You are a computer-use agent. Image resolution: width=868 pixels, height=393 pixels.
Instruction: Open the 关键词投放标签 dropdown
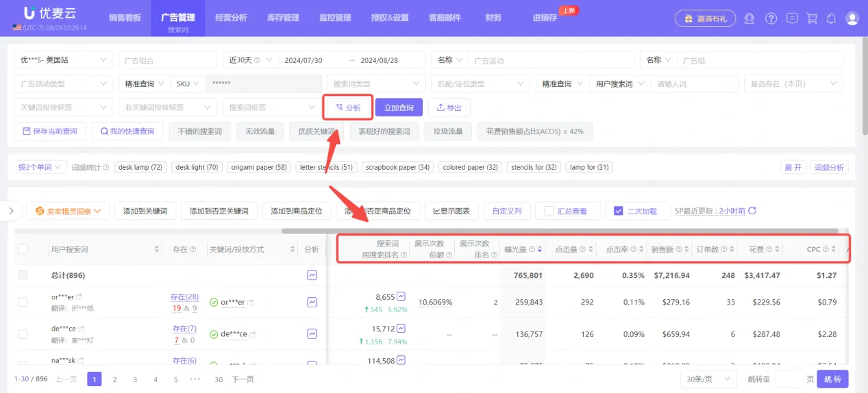pyautogui.click(x=63, y=107)
